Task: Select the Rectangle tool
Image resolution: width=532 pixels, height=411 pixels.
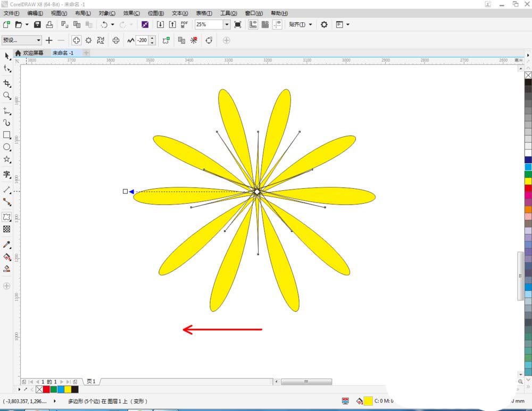Action: coord(7,135)
